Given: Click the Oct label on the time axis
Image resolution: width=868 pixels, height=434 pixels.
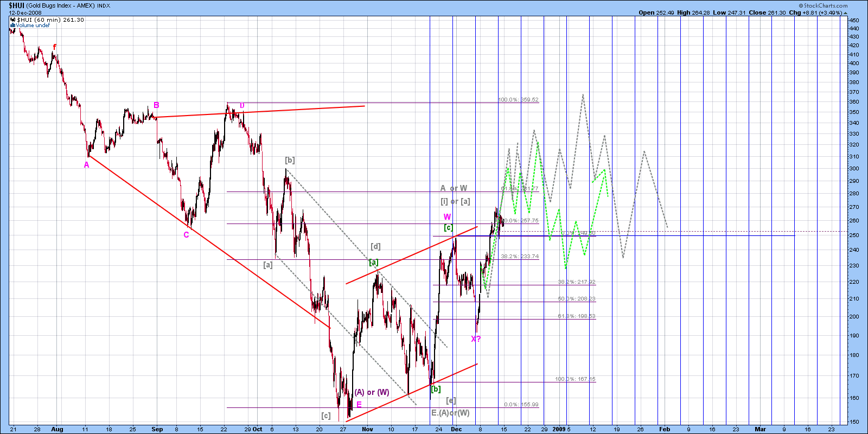Looking at the screenshot, I should 258,429.
